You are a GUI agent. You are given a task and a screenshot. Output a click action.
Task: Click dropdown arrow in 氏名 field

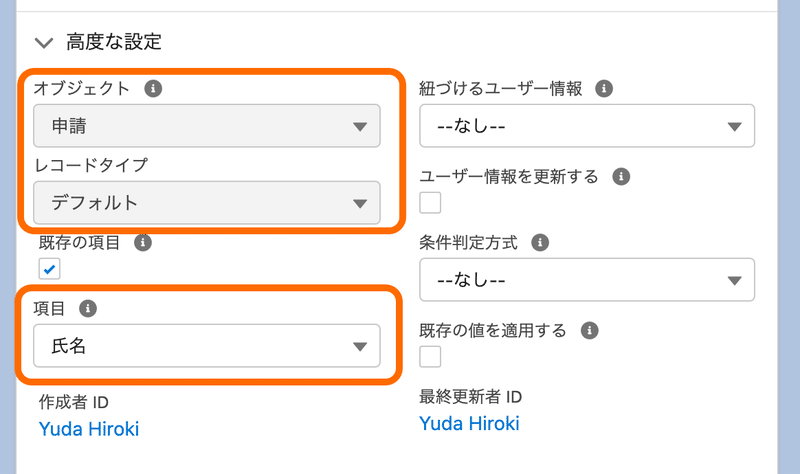(x=360, y=347)
